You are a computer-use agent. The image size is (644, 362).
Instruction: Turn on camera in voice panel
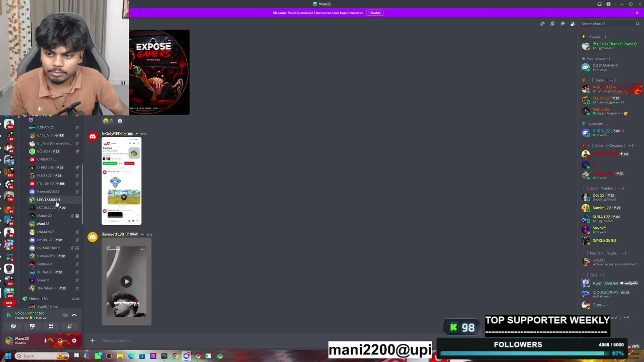(13, 326)
